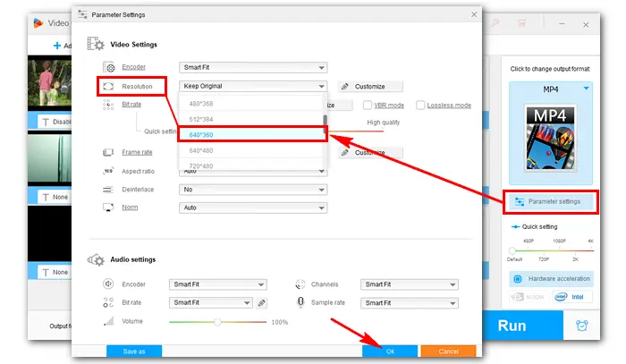Click the video Bit rate icon

[x=108, y=105]
